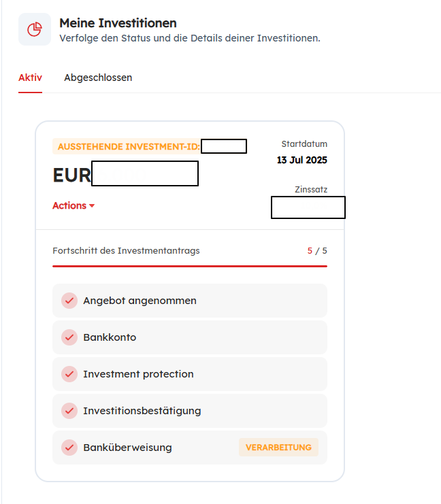Click checkmark icon beside Investment protection
The image size is (441, 504).
69,374
